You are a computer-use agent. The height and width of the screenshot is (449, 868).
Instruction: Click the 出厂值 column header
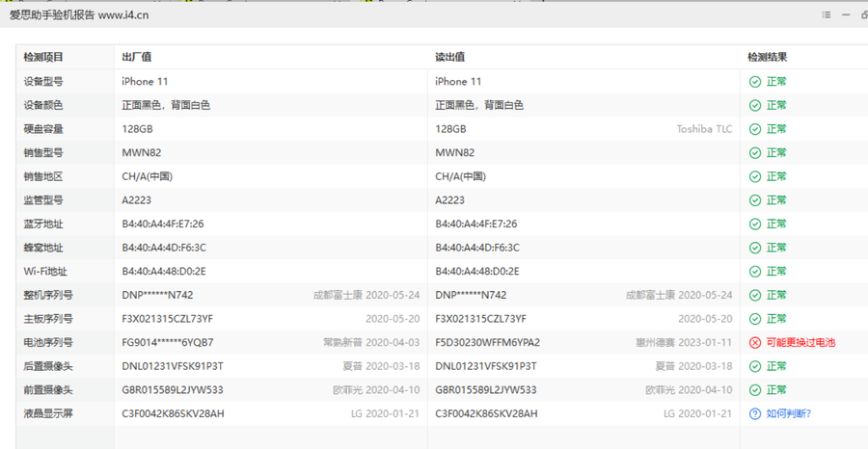tap(137, 57)
